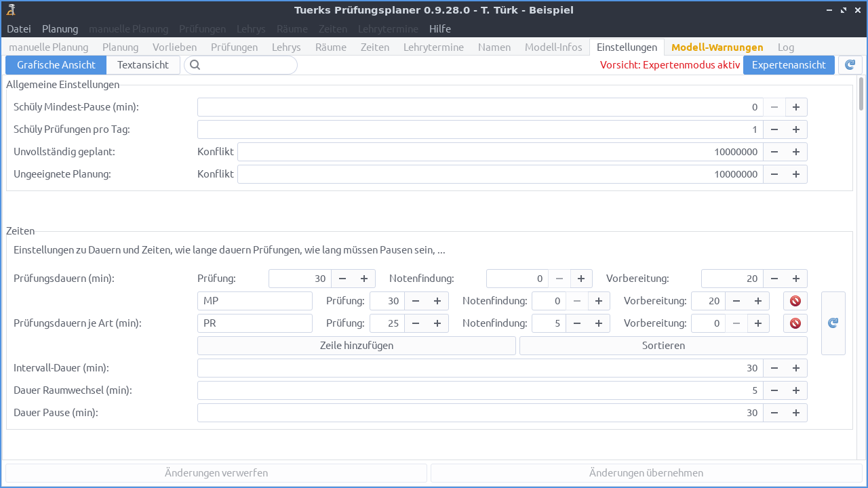This screenshot has height=488, width=868.
Task: Delete the PR row with the red icon
Action: point(794,323)
